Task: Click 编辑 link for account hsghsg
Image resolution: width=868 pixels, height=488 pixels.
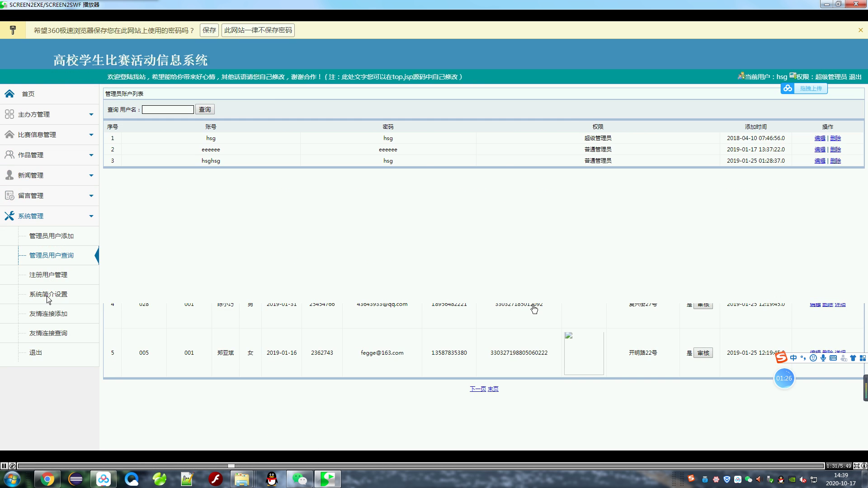Action: tap(820, 161)
